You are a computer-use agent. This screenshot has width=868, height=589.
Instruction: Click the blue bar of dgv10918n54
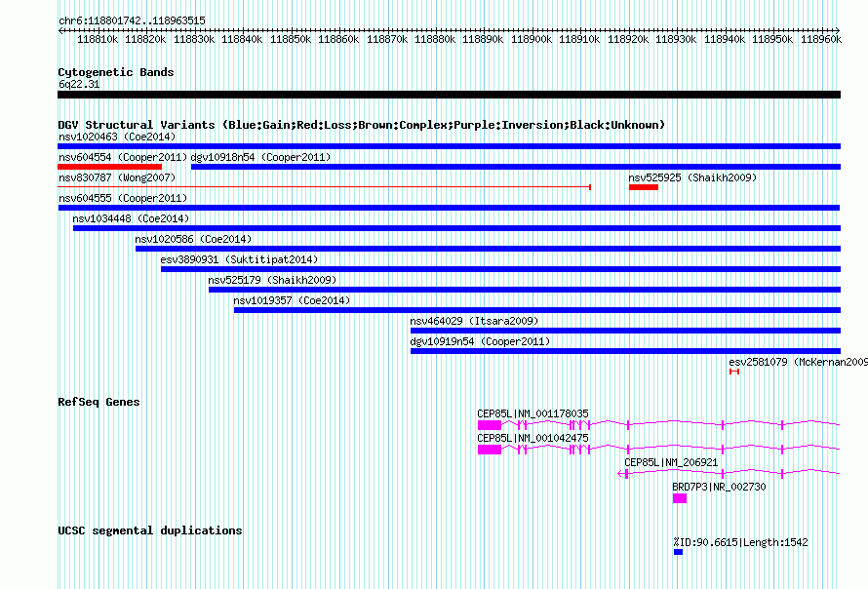(x=516, y=167)
